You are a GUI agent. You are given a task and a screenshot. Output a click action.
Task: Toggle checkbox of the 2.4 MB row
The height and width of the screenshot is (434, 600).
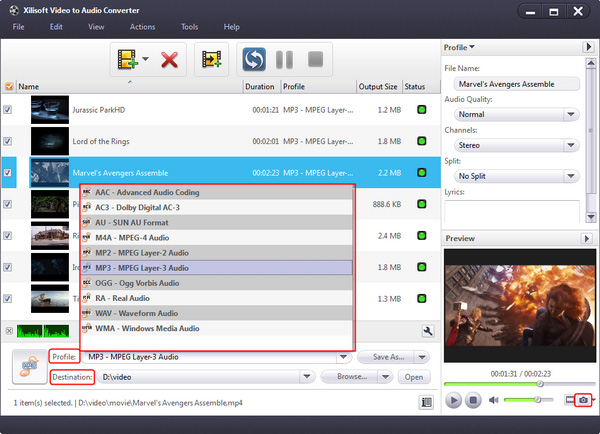coord(8,235)
